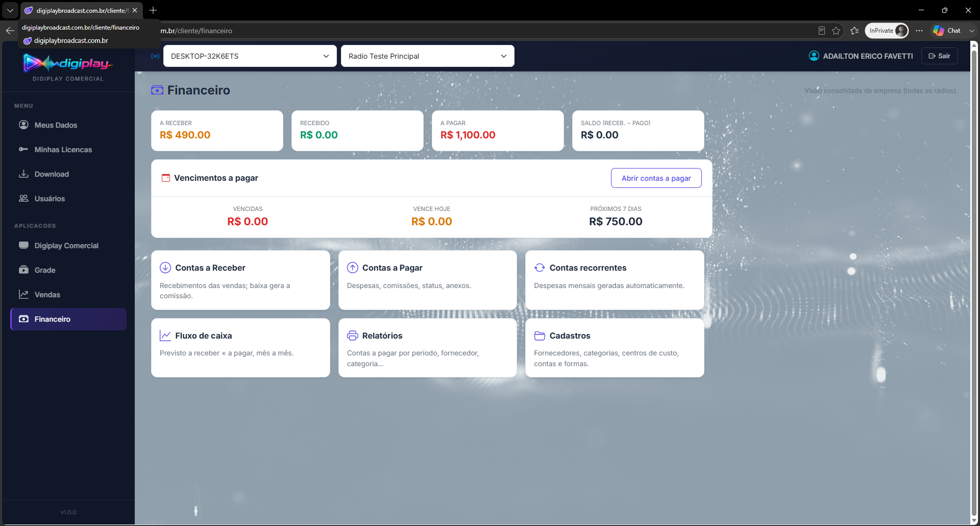Open the Fluxo de caixa card
This screenshot has width=980, height=526.
coord(240,348)
